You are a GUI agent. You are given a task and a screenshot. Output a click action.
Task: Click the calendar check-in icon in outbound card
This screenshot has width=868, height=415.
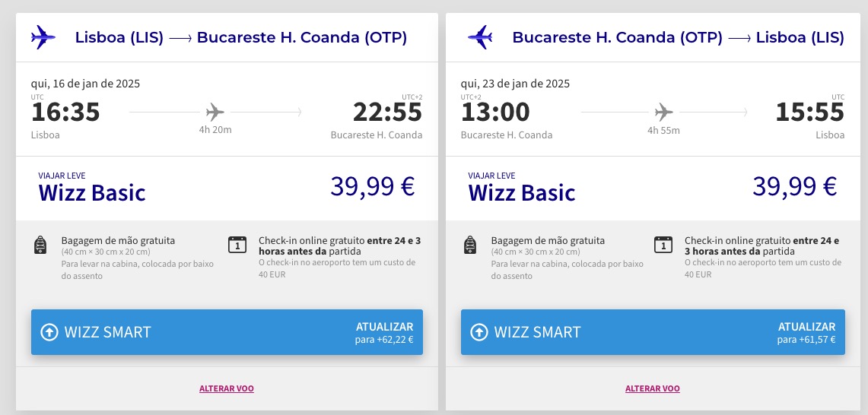[x=237, y=245]
